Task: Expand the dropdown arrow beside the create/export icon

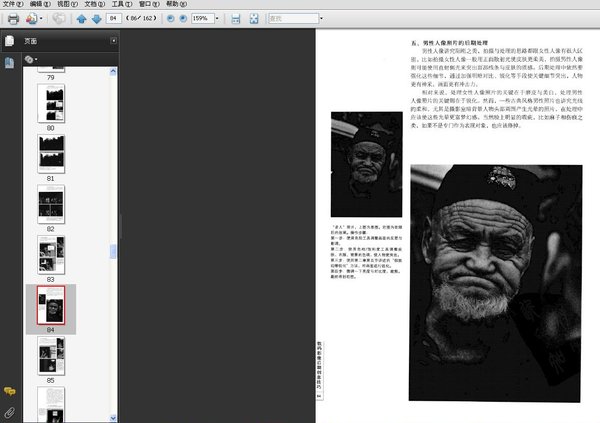Action: tap(41, 18)
